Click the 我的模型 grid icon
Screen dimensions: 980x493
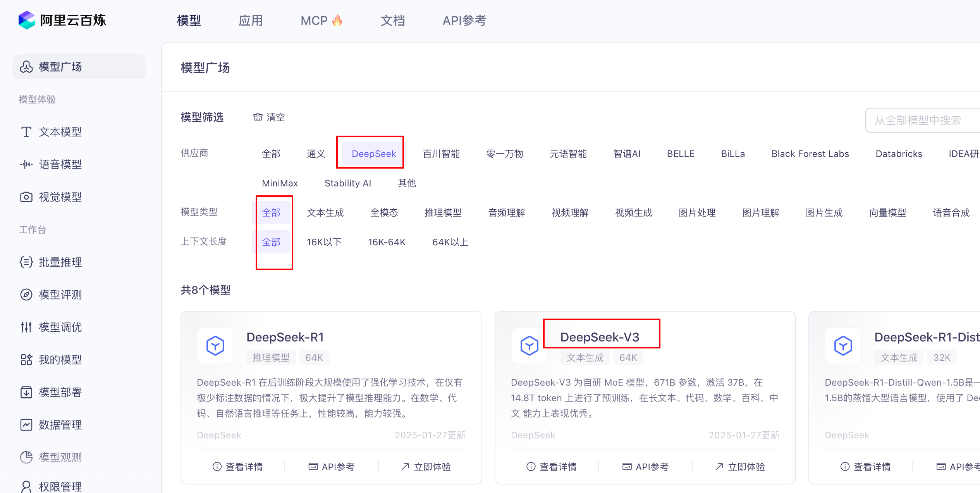26,360
